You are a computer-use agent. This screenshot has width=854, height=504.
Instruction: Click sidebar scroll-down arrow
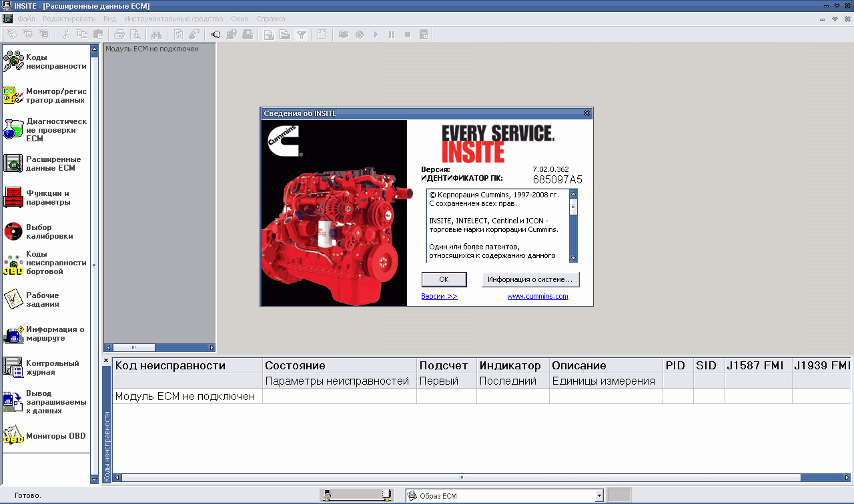click(x=94, y=479)
